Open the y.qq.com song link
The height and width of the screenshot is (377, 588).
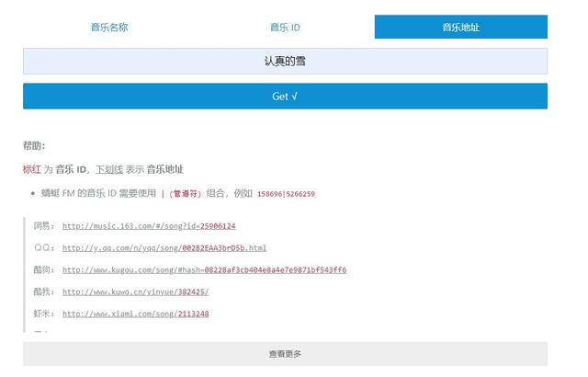(164, 248)
